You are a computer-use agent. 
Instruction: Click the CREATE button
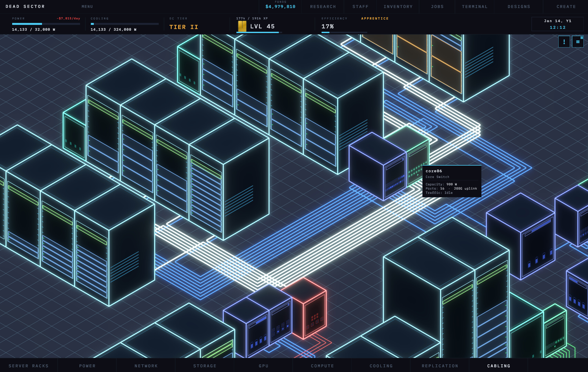click(x=566, y=7)
